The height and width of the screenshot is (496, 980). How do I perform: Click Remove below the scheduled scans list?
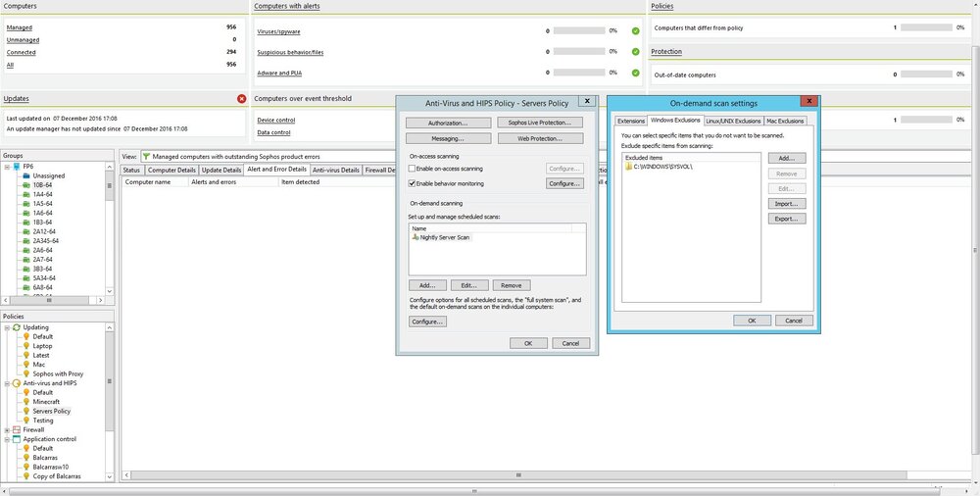tap(512, 285)
